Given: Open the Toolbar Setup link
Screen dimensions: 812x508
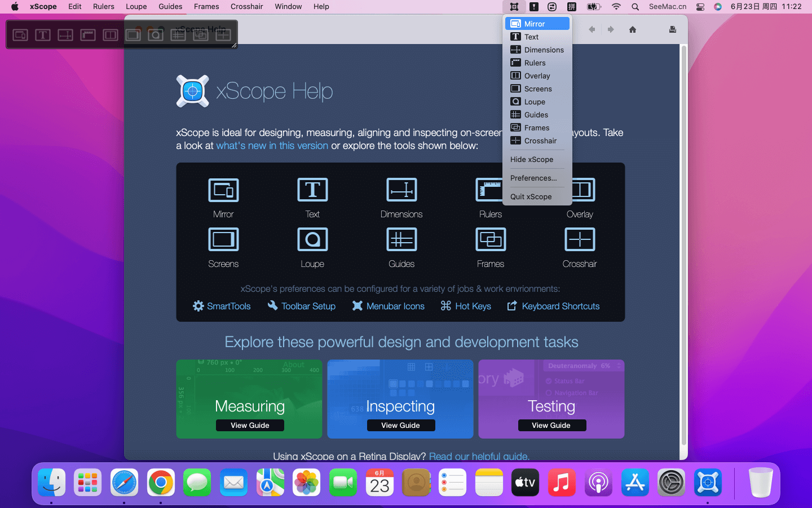Looking at the screenshot, I should tap(302, 306).
